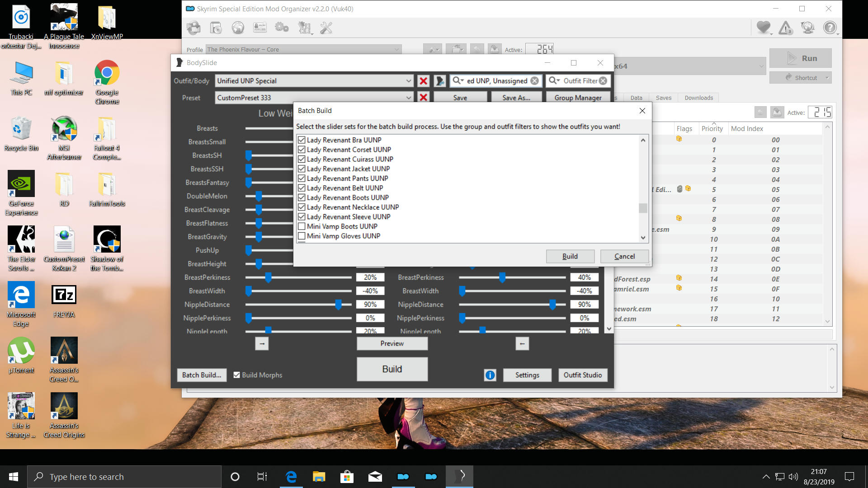Click the red X beside Outfit/Body dropdown
Viewport: 868px width, 488px height.
[x=424, y=81]
